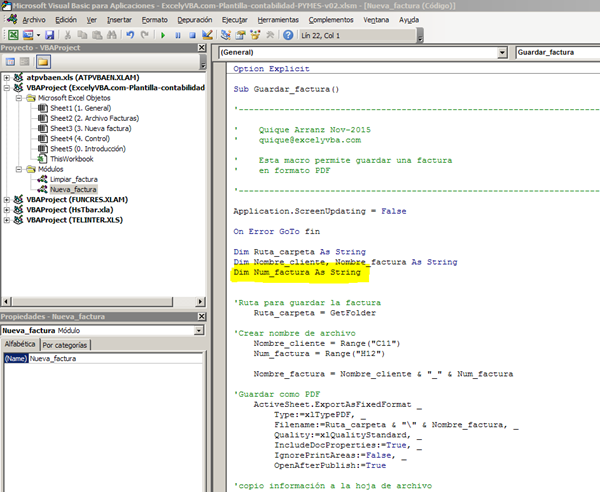Viewport: 600px width, 492px height.
Task: Collapse the Módulos folder
Action: pyautogui.click(x=19, y=168)
